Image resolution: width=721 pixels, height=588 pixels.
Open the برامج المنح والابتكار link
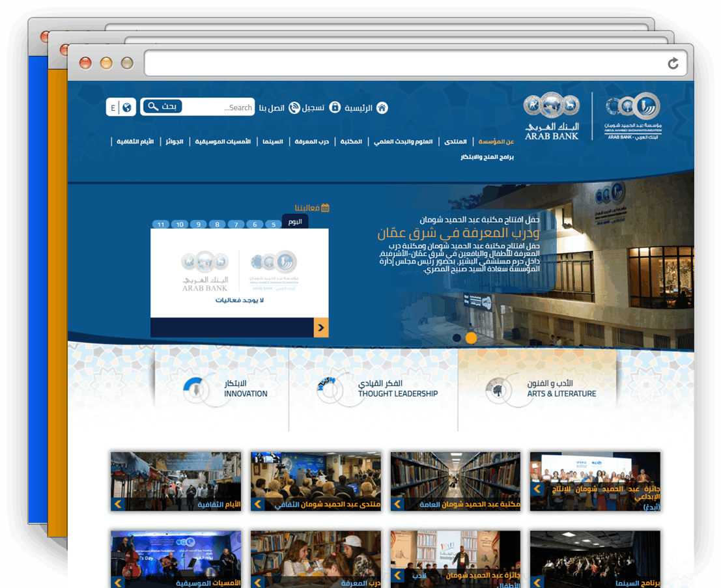click(x=487, y=157)
